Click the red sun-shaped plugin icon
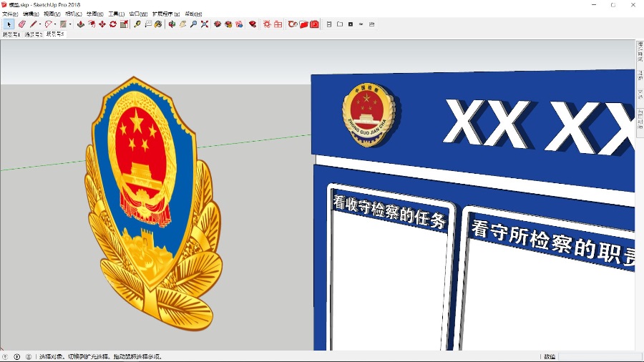644x362 pixels. coord(267,24)
